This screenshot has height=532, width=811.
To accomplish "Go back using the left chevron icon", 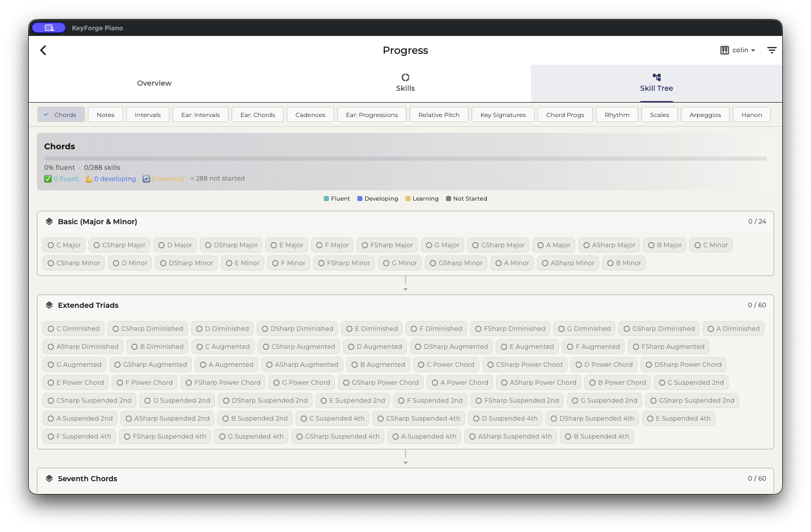I will [x=43, y=50].
